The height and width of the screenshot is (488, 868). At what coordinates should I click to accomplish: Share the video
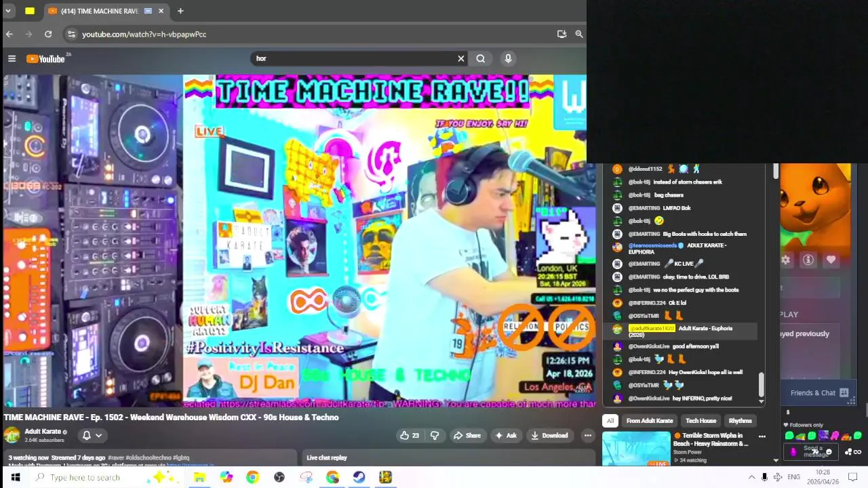pos(467,435)
